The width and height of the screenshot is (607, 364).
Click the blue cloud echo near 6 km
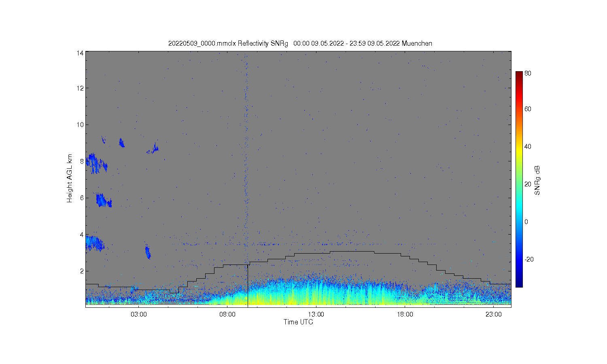click(104, 200)
